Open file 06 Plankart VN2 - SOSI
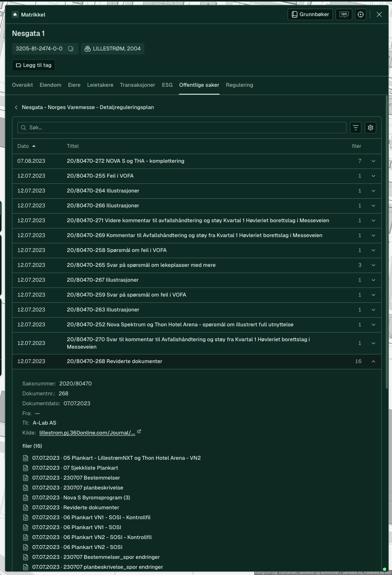This screenshot has width=392, height=575. 93,547
